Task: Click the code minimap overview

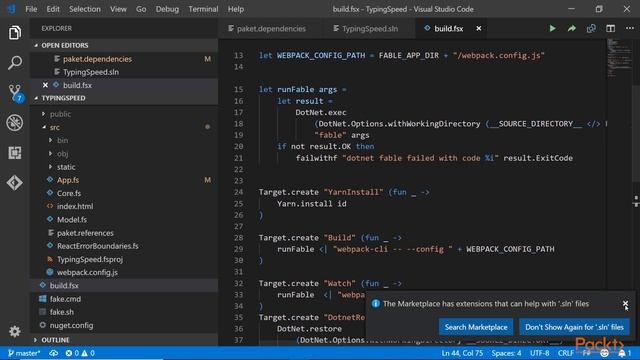Action: coord(618,57)
